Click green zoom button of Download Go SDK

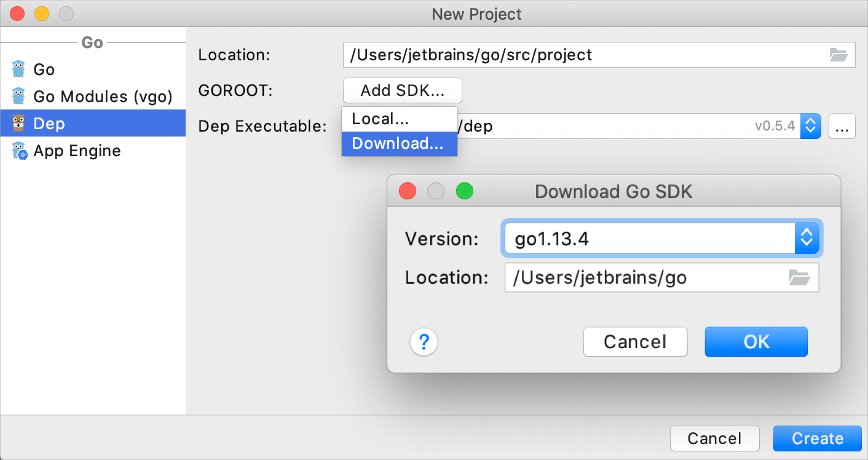point(465,191)
